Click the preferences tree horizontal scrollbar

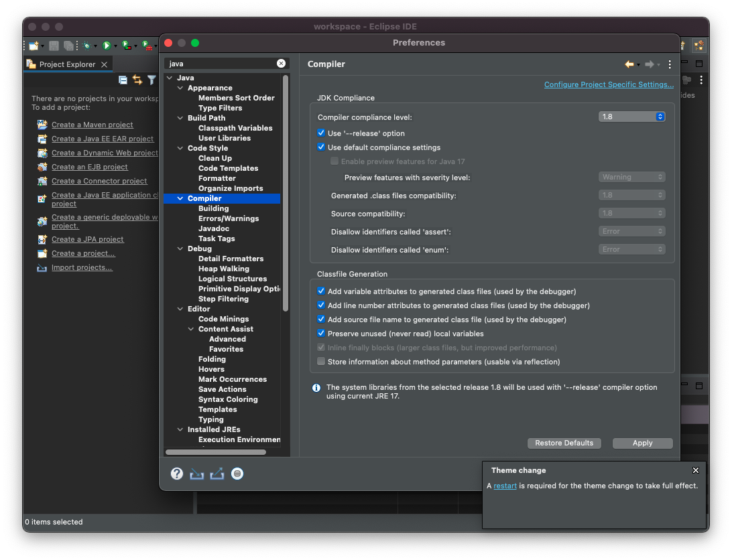[216, 452]
